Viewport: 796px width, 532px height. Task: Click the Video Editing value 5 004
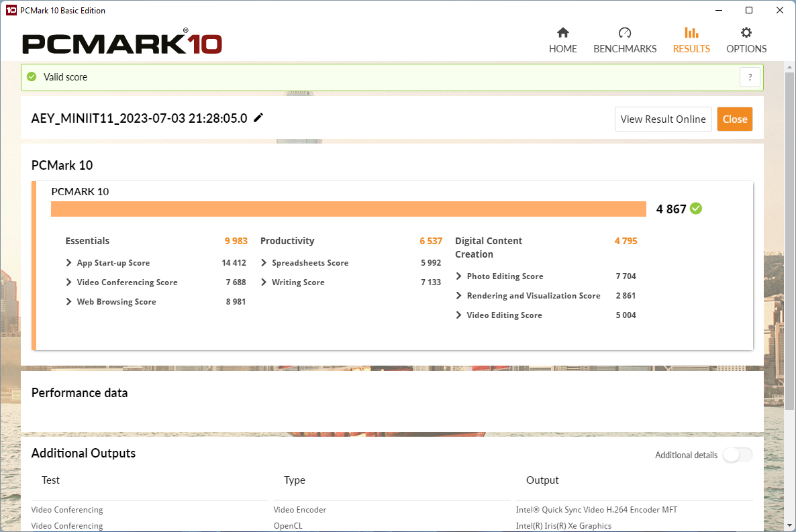626,315
